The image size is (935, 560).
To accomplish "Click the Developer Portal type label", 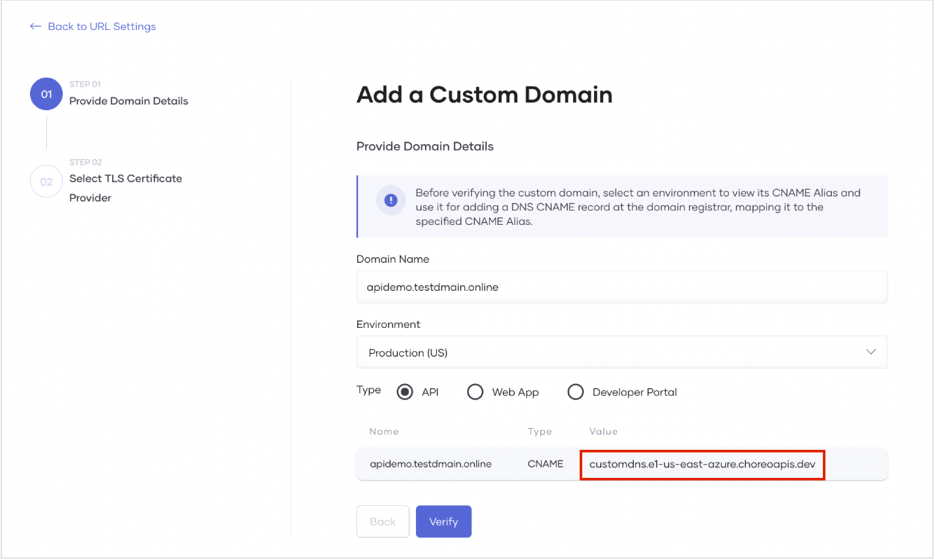I will 634,392.
